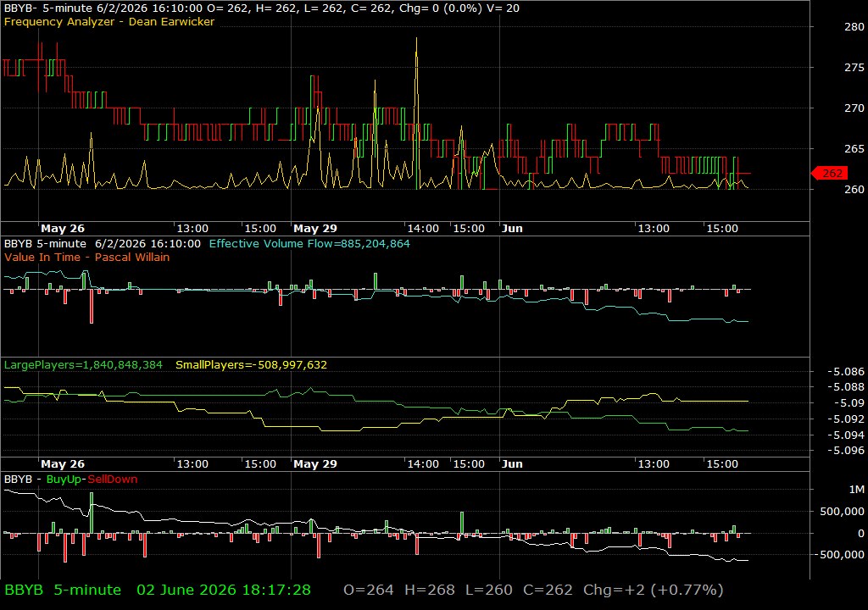Click the 0 axis label in the BuyUp-SellDown panel
Viewport: 868px width, 610px height.
(x=861, y=534)
